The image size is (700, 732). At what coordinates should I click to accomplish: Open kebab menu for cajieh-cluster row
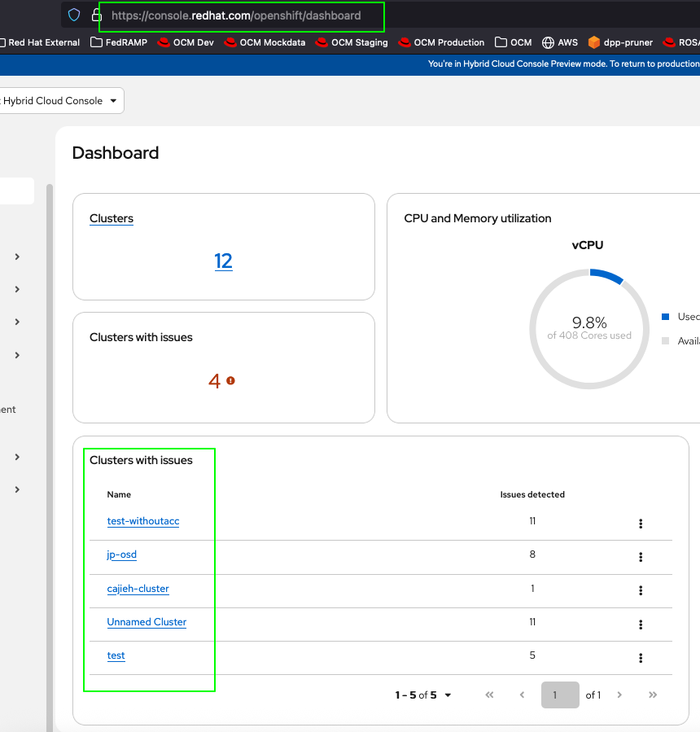tap(641, 590)
